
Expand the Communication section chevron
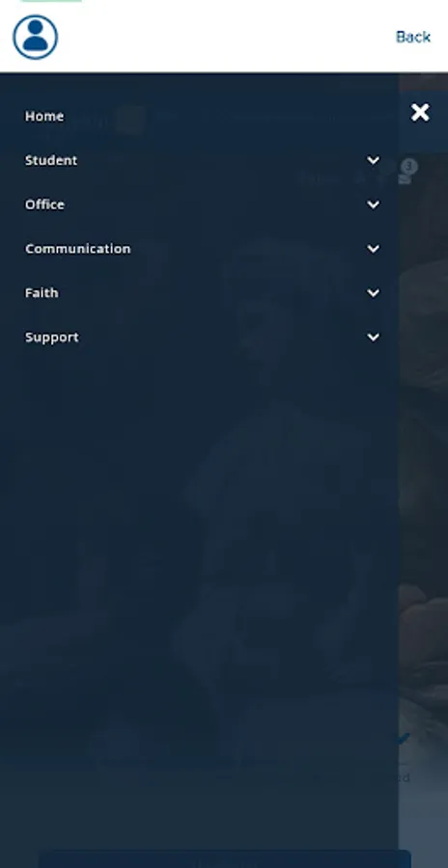373,249
